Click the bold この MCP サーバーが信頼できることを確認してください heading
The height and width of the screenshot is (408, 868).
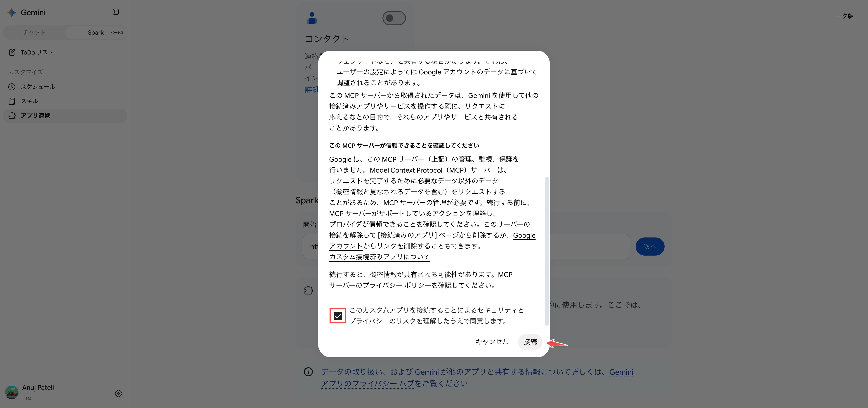click(x=404, y=145)
